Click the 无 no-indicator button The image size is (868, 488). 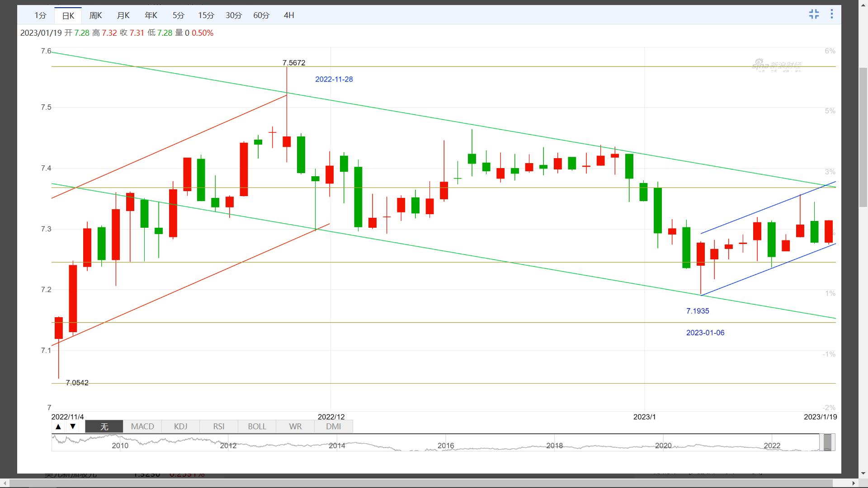click(x=104, y=427)
